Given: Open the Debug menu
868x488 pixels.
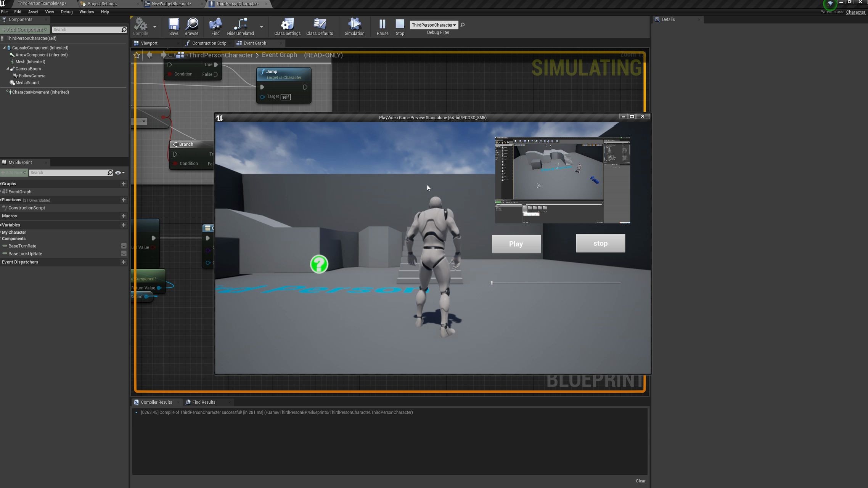Looking at the screenshot, I should click(x=67, y=12).
